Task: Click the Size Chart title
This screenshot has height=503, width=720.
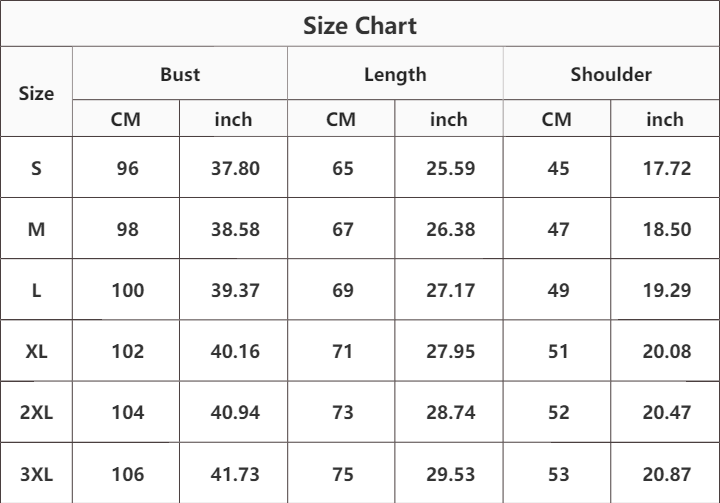Action: pyautogui.click(x=360, y=25)
